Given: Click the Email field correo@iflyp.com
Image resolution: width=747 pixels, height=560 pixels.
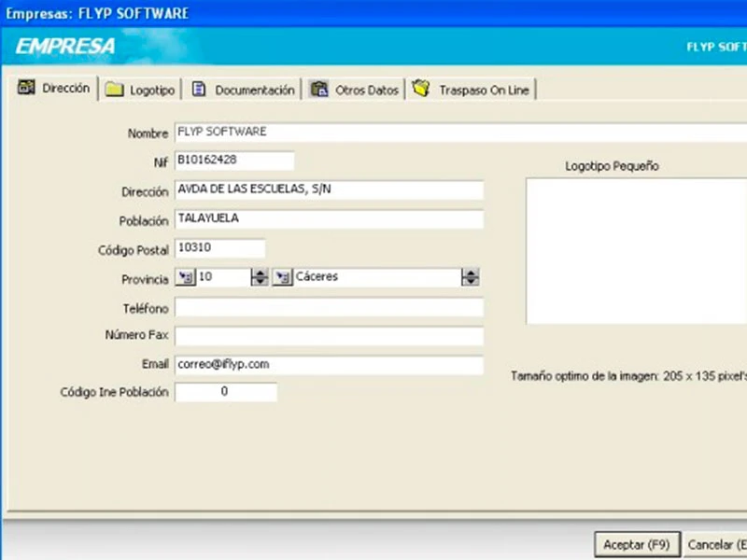Looking at the screenshot, I should tap(330, 365).
